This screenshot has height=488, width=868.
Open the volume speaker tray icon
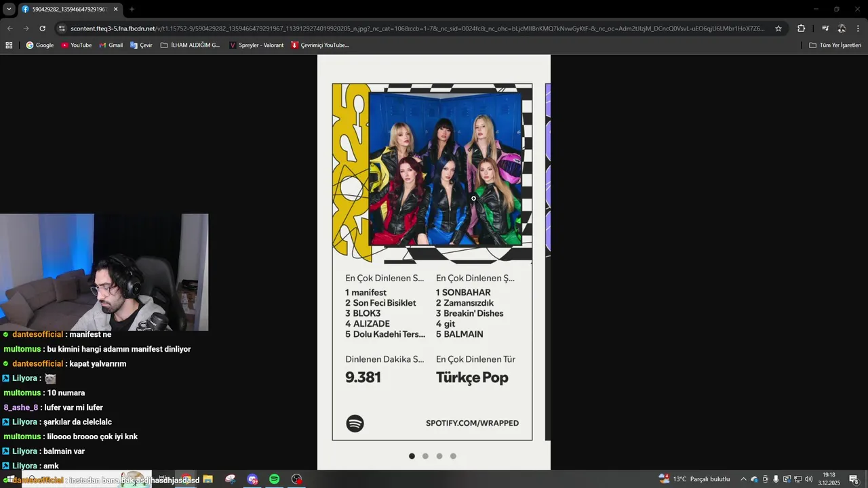coord(808,479)
